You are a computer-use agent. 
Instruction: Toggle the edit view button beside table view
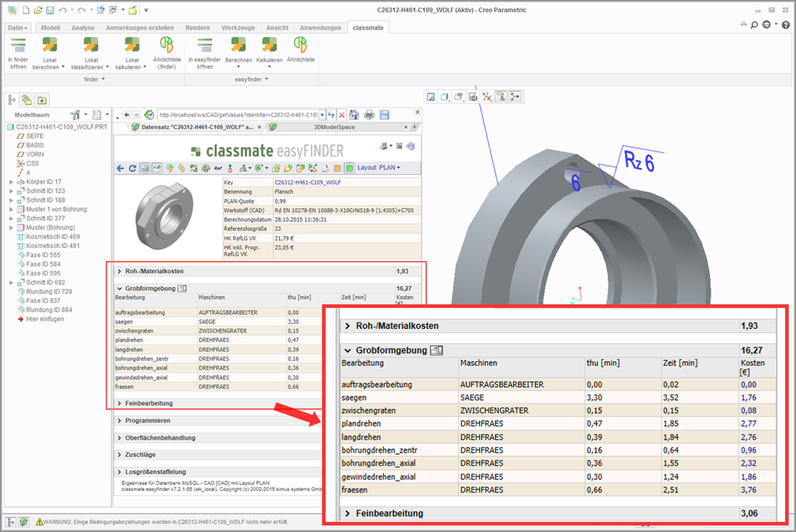(x=157, y=168)
